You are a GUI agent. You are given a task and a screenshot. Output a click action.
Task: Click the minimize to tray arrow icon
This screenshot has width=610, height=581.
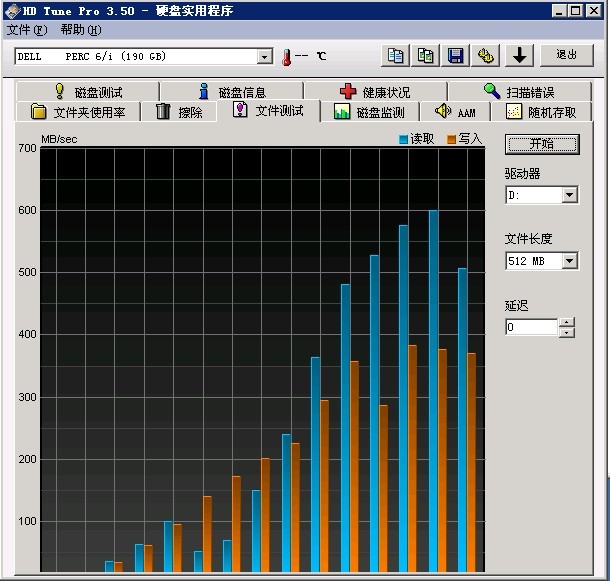click(x=519, y=56)
